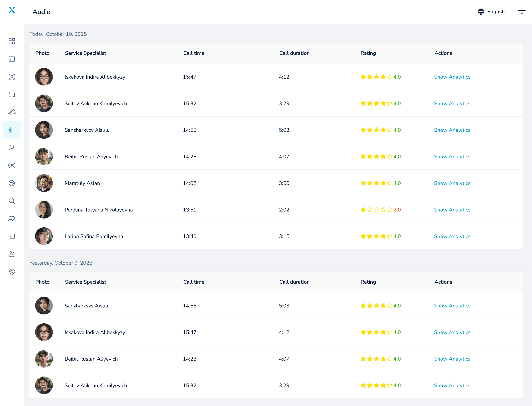Click the live broadcast signal sidebar icon

12,165
